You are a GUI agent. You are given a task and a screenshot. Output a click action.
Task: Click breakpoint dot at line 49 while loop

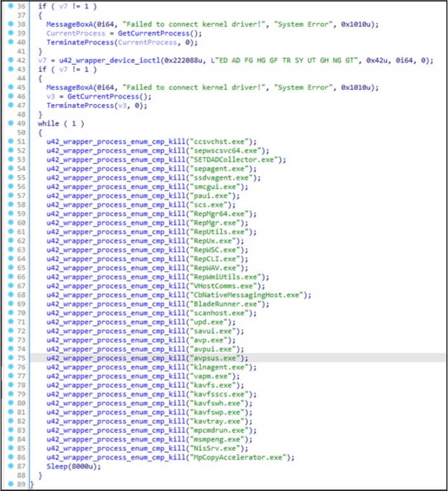coord(10,123)
